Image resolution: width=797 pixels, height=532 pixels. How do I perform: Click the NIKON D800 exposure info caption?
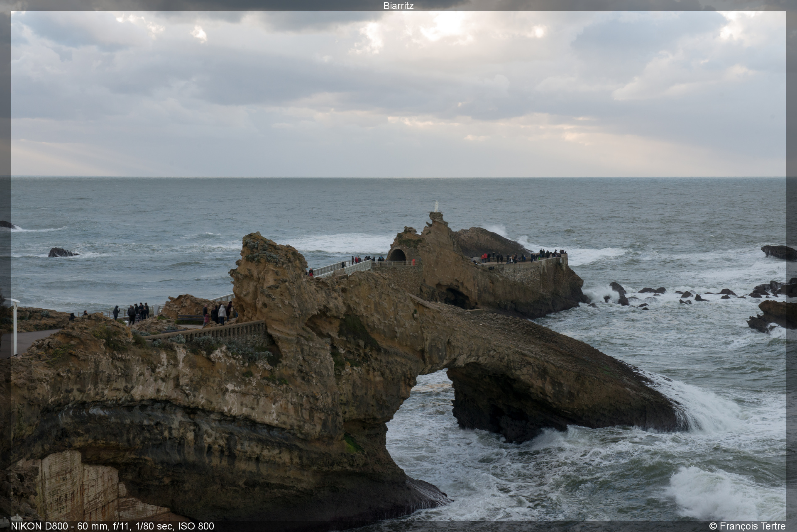coord(112,526)
